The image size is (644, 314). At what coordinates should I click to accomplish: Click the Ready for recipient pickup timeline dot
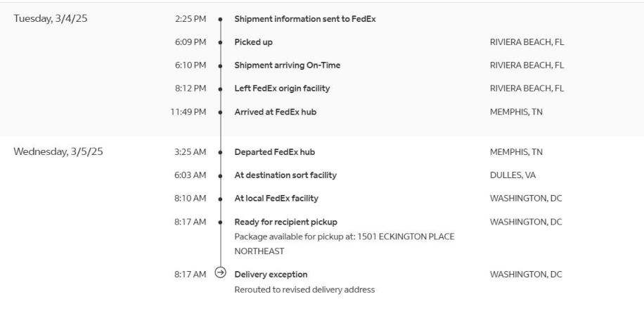point(221,222)
